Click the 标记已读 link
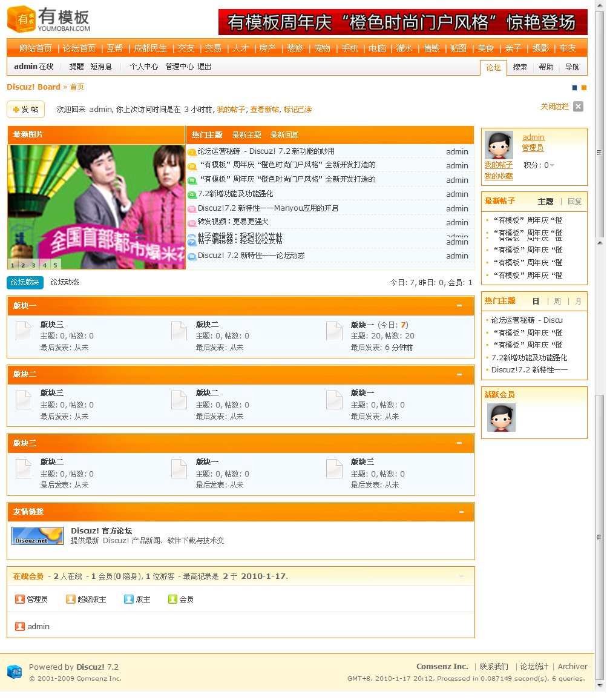 (298, 110)
